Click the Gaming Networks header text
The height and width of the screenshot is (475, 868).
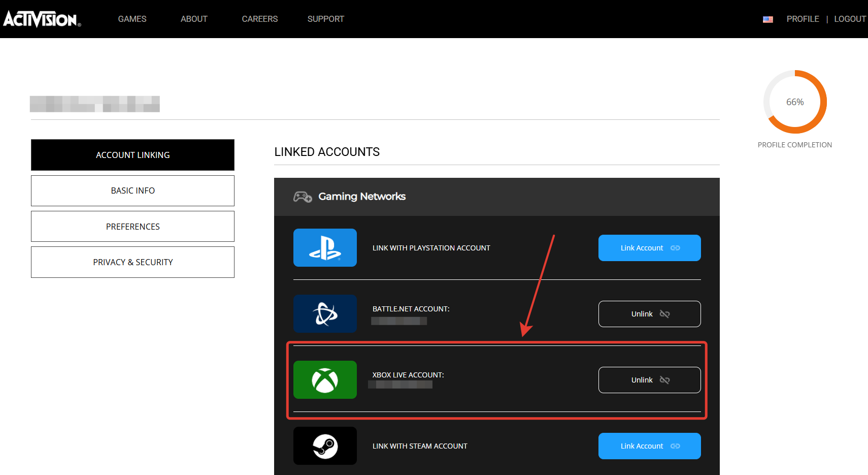tap(362, 197)
